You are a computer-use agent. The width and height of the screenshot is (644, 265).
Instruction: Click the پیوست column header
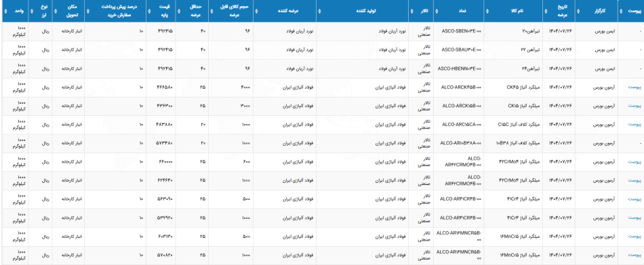[x=630, y=11]
